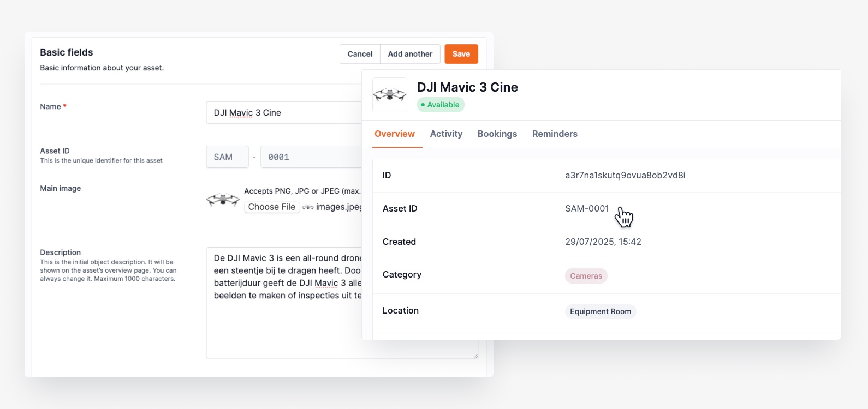
Task: Click the images.jpeg file name
Action: (x=338, y=207)
